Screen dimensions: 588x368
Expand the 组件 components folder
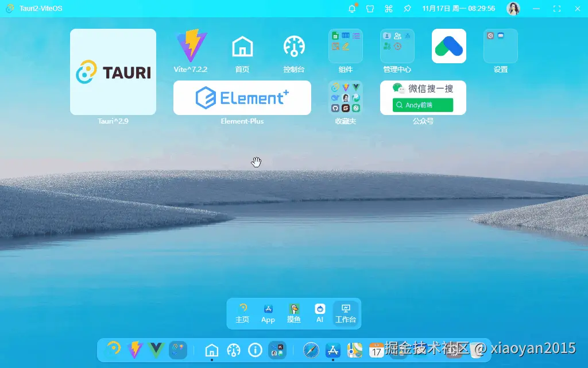(x=346, y=46)
